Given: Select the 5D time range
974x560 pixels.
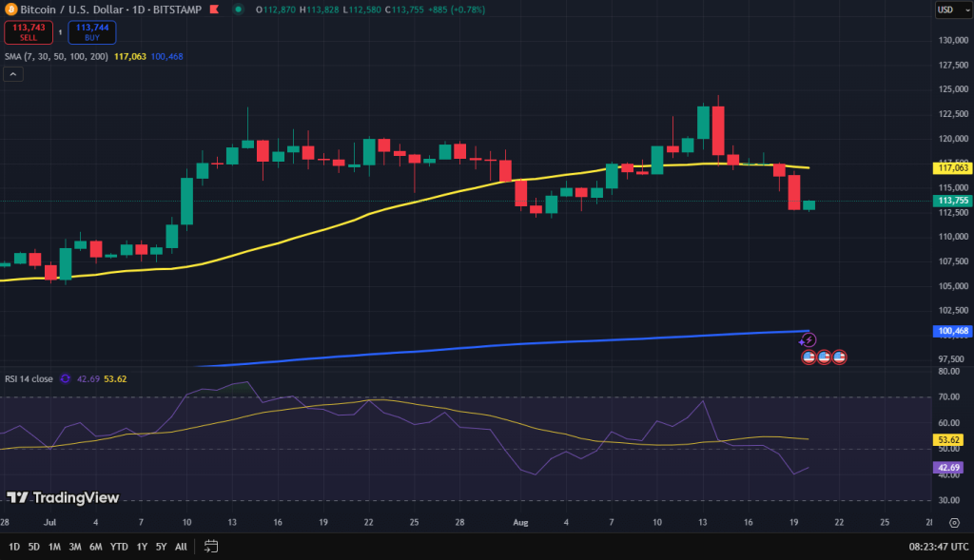Looking at the screenshot, I should click(x=34, y=547).
